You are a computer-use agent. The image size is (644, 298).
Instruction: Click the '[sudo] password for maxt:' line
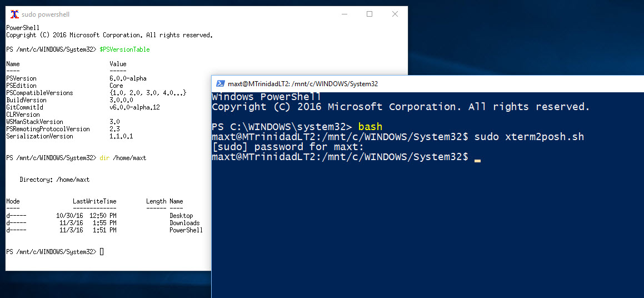tap(288, 147)
